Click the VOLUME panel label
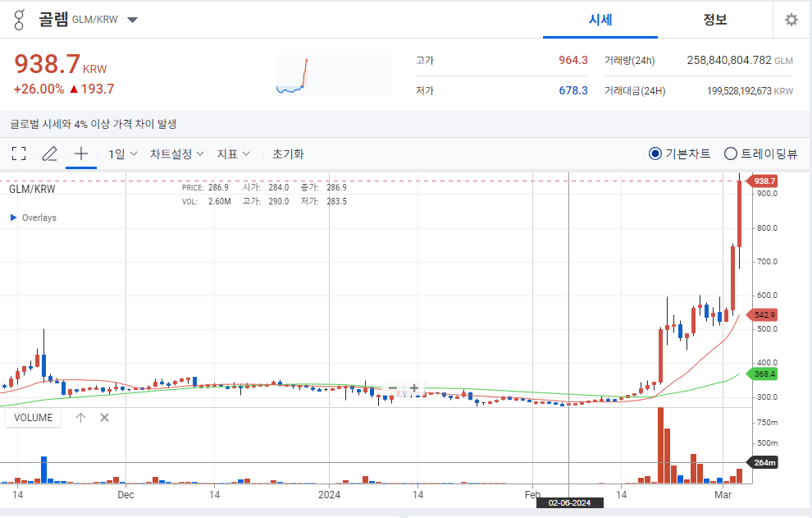 pyautogui.click(x=33, y=418)
